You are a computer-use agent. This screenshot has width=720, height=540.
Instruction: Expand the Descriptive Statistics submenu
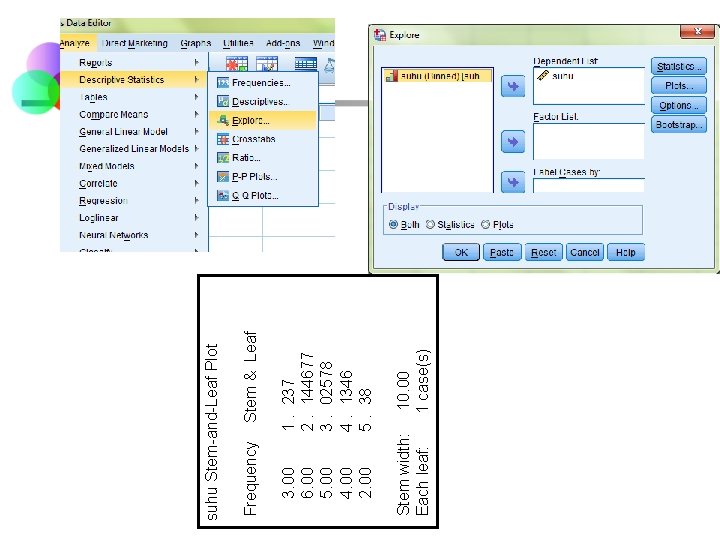(134, 79)
